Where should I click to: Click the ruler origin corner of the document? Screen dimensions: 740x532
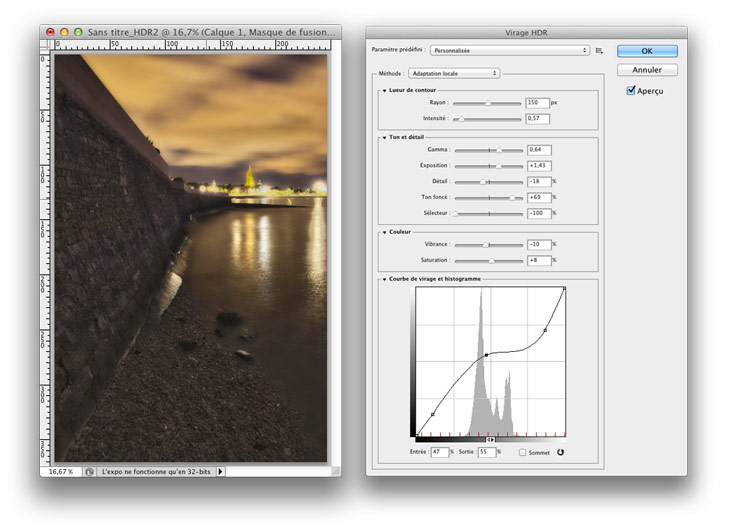(x=45, y=45)
